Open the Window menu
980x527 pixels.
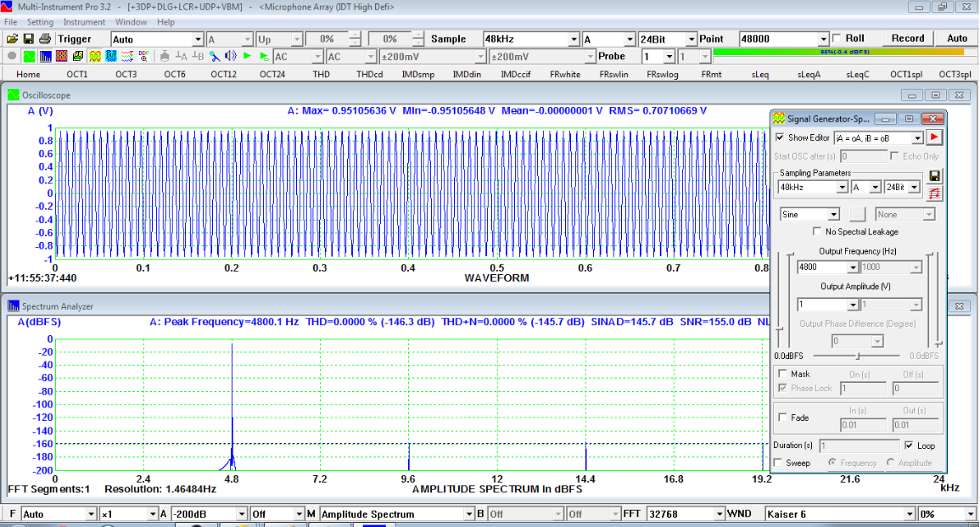tap(131, 22)
